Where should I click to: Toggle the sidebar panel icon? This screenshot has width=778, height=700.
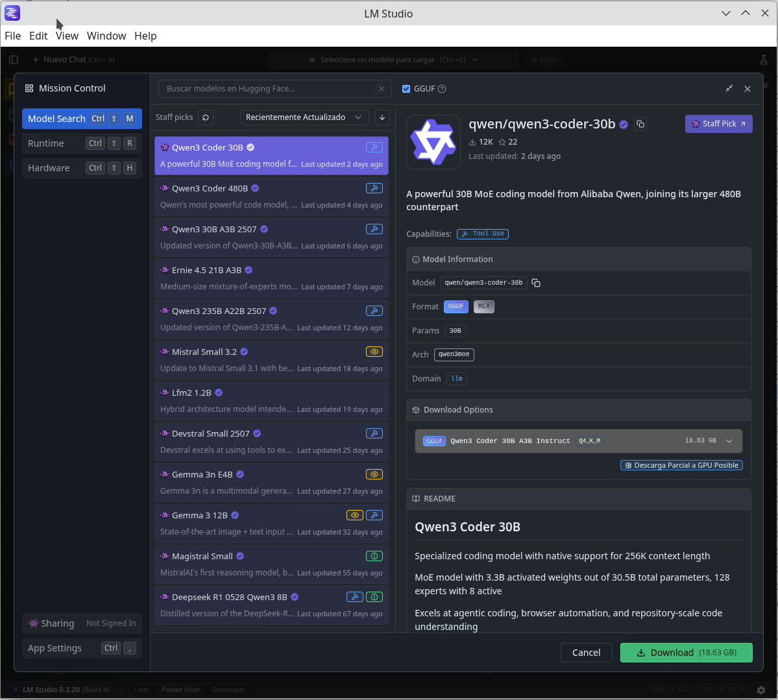pyautogui.click(x=14, y=60)
